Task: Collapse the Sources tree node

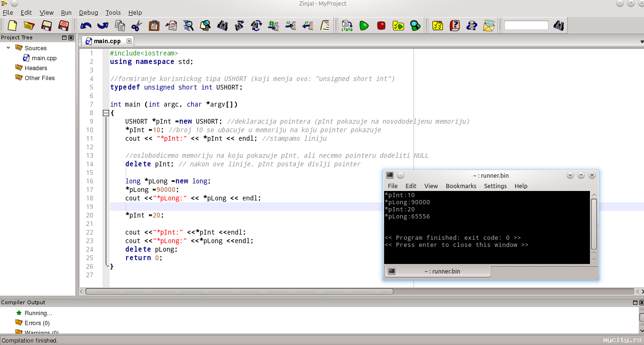Action: tap(8, 48)
